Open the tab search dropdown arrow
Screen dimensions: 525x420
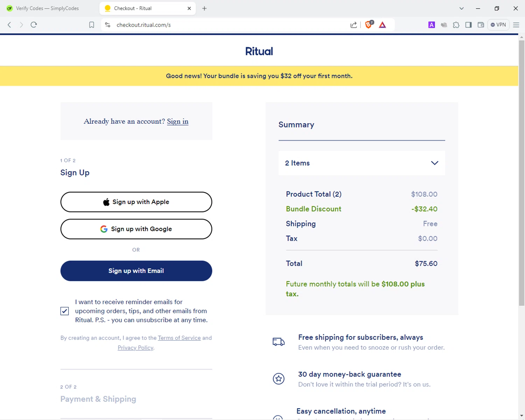pos(462,8)
